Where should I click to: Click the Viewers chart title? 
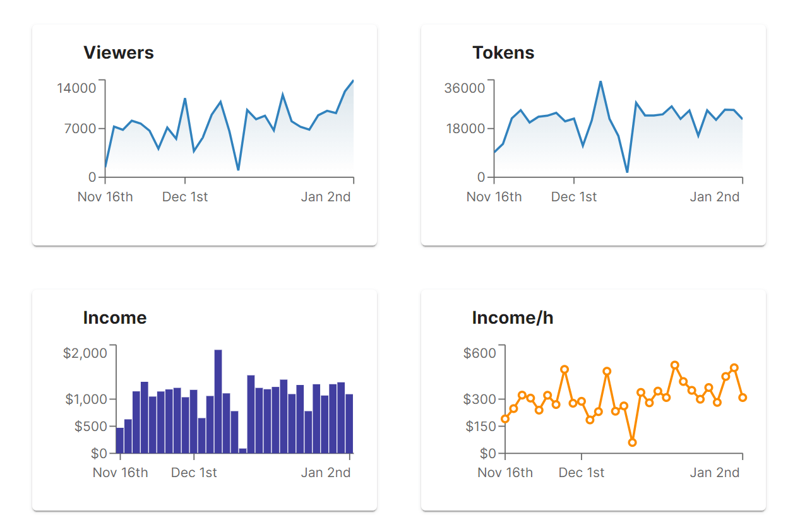119,52
